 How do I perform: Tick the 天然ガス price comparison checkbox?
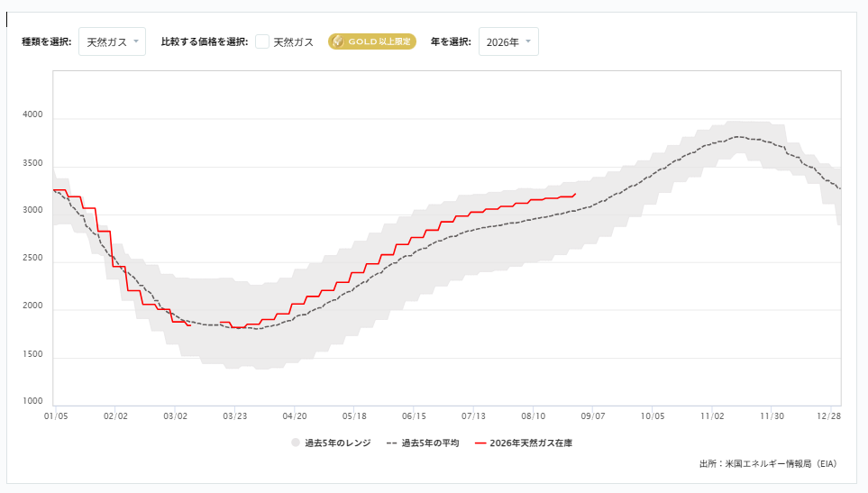click(262, 41)
